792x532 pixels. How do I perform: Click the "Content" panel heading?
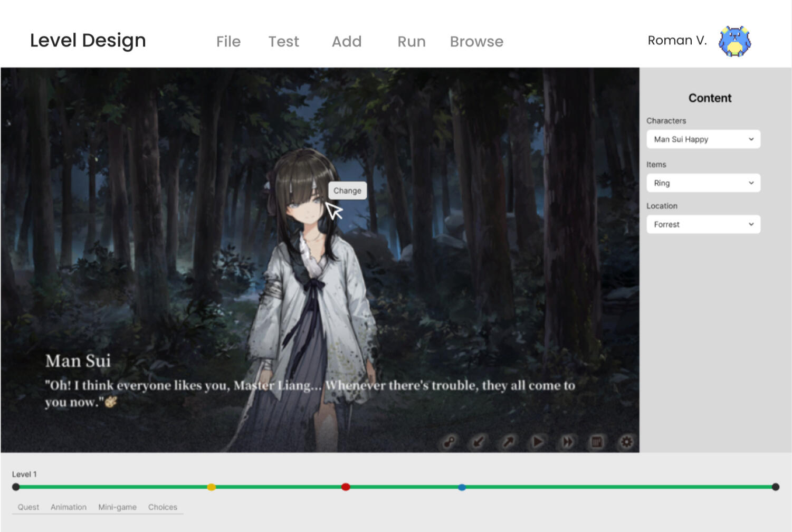[710, 98]
